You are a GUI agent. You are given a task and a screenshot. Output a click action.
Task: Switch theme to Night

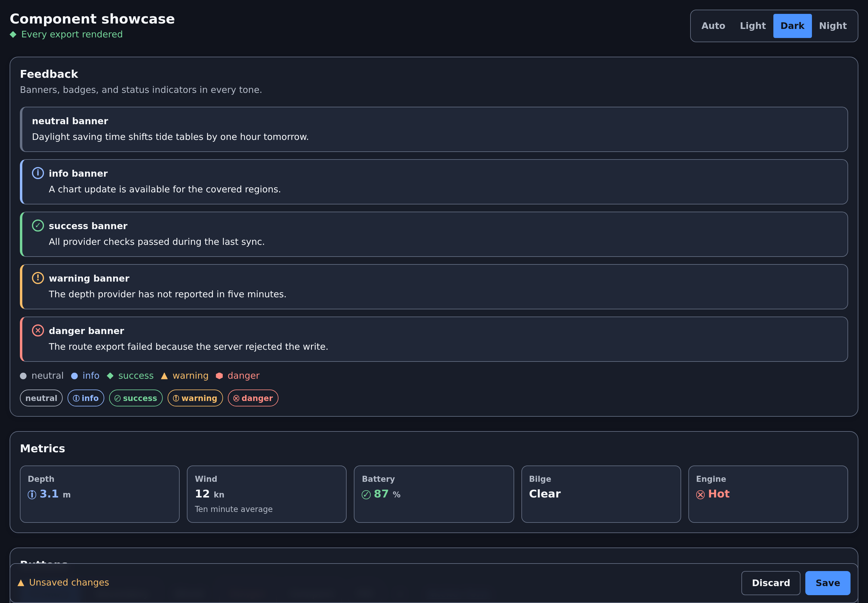tap(833, 26)
